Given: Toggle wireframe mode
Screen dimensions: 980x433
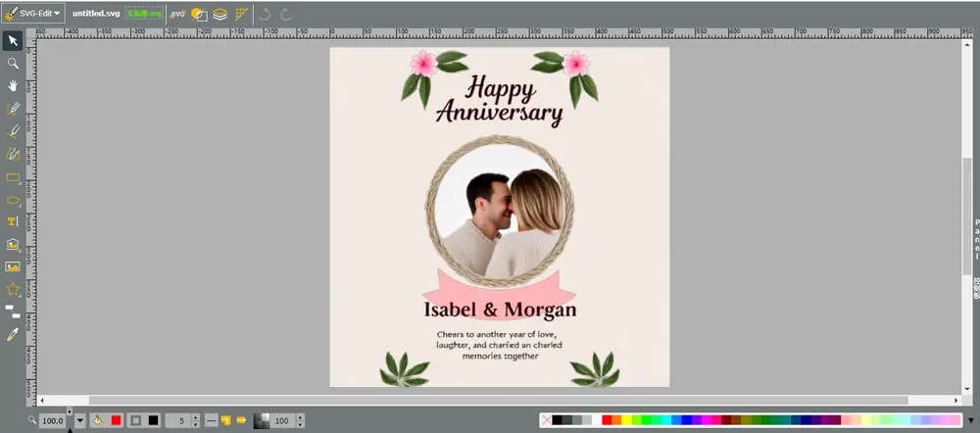Looking at the screenshot, I should 199,14.
